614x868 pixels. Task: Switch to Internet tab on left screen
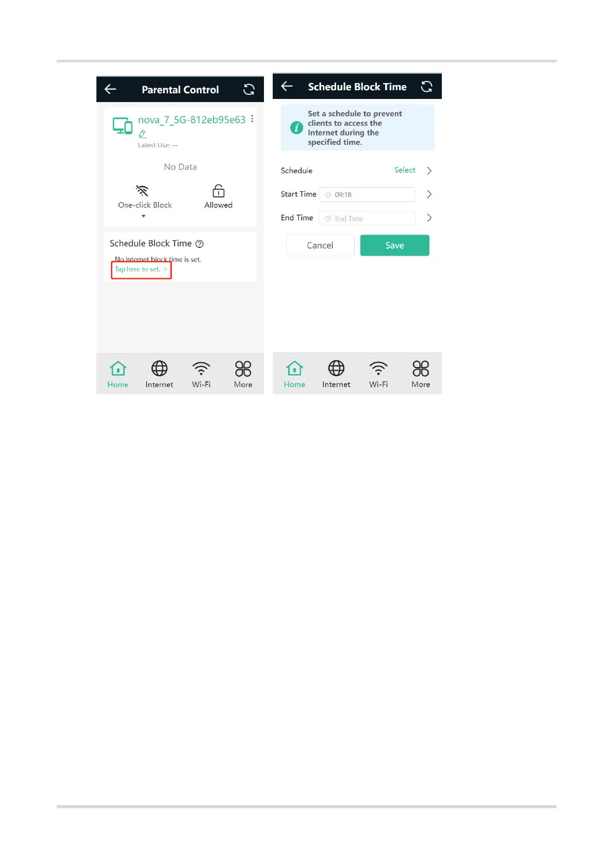(159, 374)
